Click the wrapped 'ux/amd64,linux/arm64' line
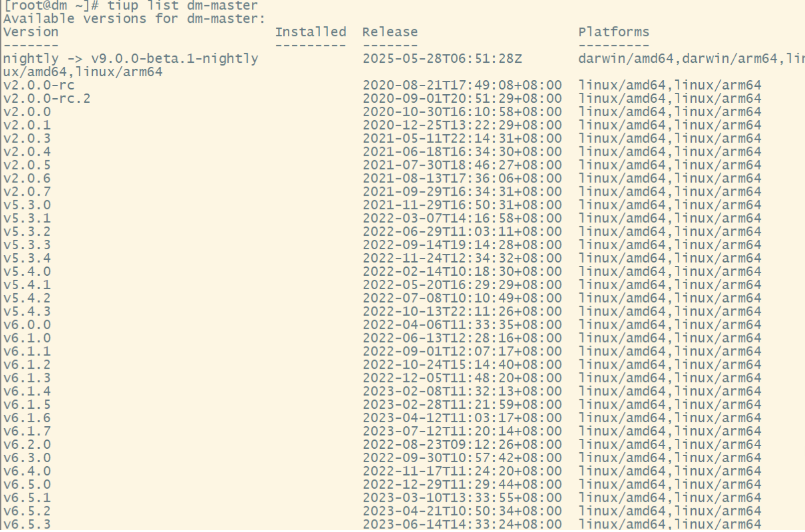The height and width of the screenshot is (532, 805). (83, 72)
